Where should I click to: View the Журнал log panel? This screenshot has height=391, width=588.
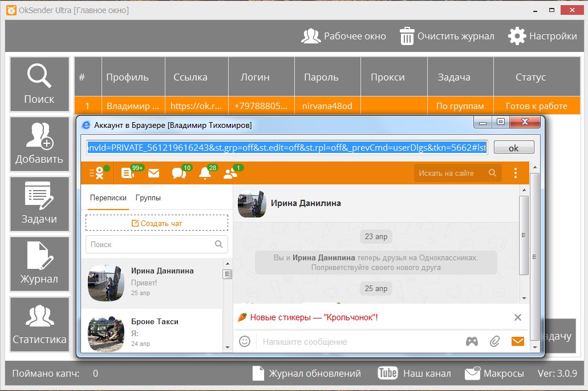(39, 264)
